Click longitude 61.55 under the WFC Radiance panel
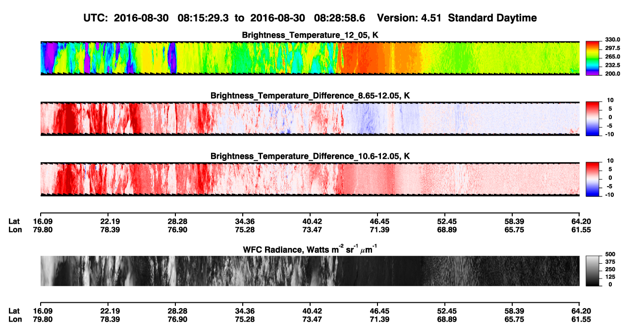This screenshot has width=644, height=330. (582, 320)
